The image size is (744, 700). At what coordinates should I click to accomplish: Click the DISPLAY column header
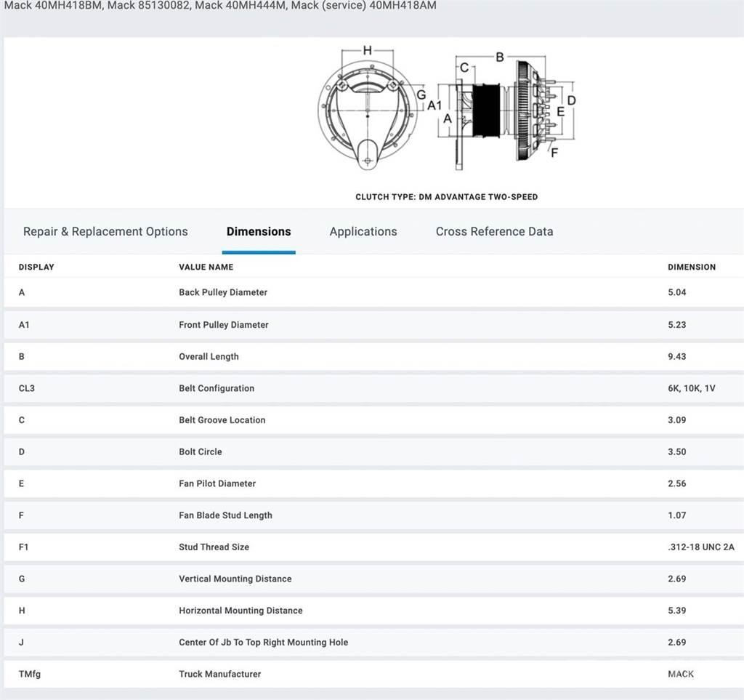pos(36,267)
